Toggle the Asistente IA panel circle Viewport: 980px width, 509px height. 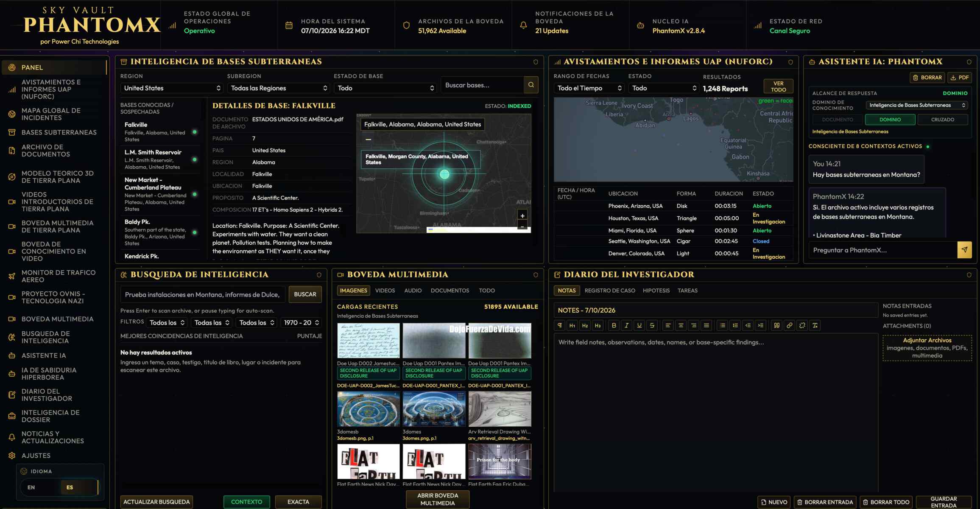point(969,62)
